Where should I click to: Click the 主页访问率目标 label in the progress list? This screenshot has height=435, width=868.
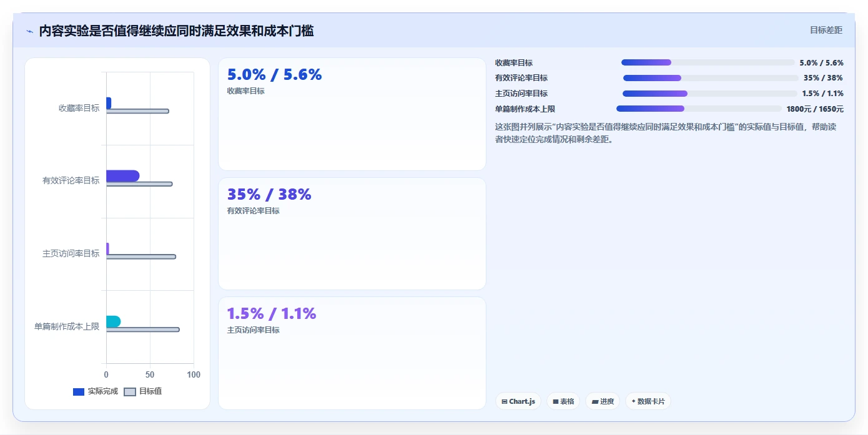tap(521, 94)
